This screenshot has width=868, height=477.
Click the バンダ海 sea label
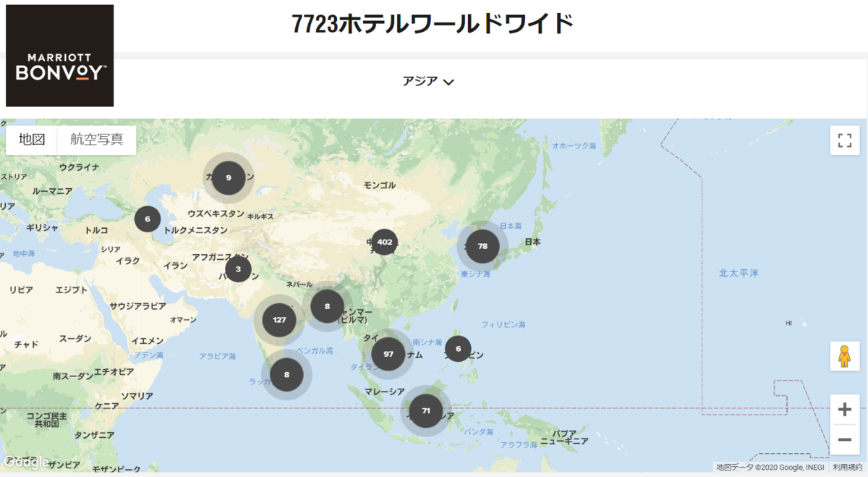pyautogui.click(x=478, y=431)
